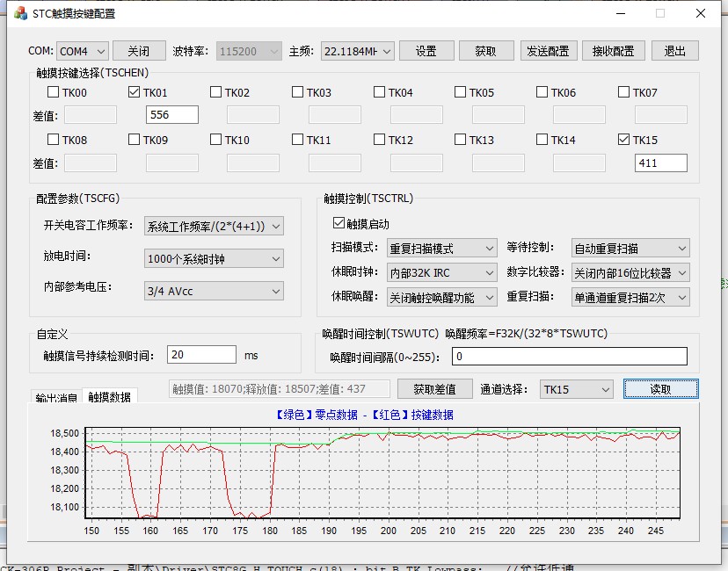Switch to the 输出消息 tab
The width and height of the screenshot is (728, 571).
(x=56, y=398)
